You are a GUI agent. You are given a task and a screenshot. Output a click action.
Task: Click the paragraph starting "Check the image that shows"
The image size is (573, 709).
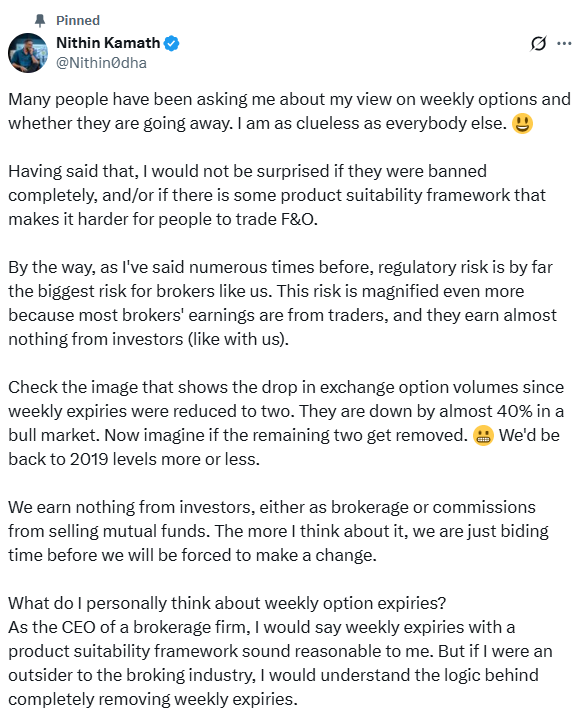[286, 423]
